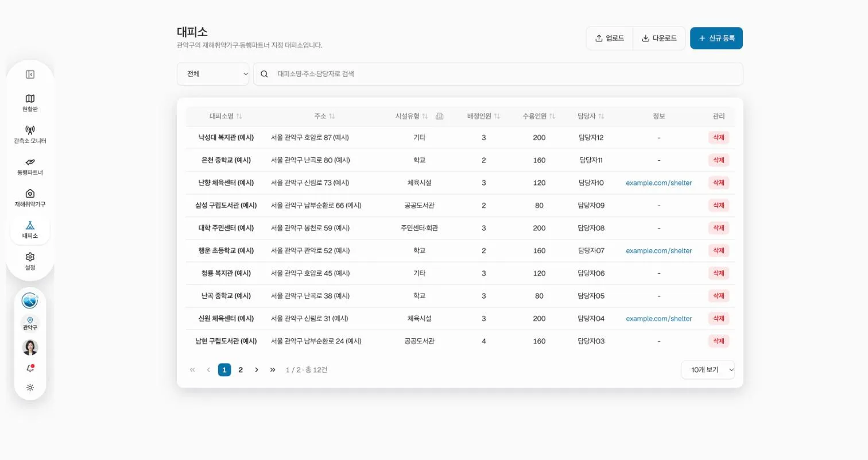This screenshot has width=868, height=460.
Task: Click the building icon in the 시설유형 header
Action: (x=440, y=116)
